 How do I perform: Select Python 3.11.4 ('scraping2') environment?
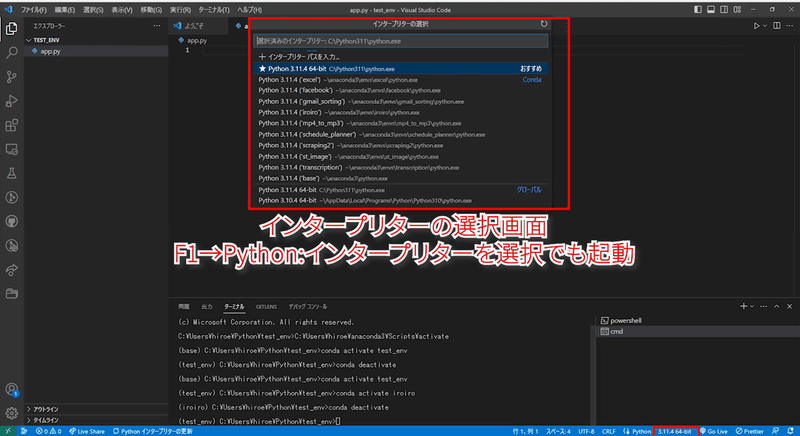point(401,145)
